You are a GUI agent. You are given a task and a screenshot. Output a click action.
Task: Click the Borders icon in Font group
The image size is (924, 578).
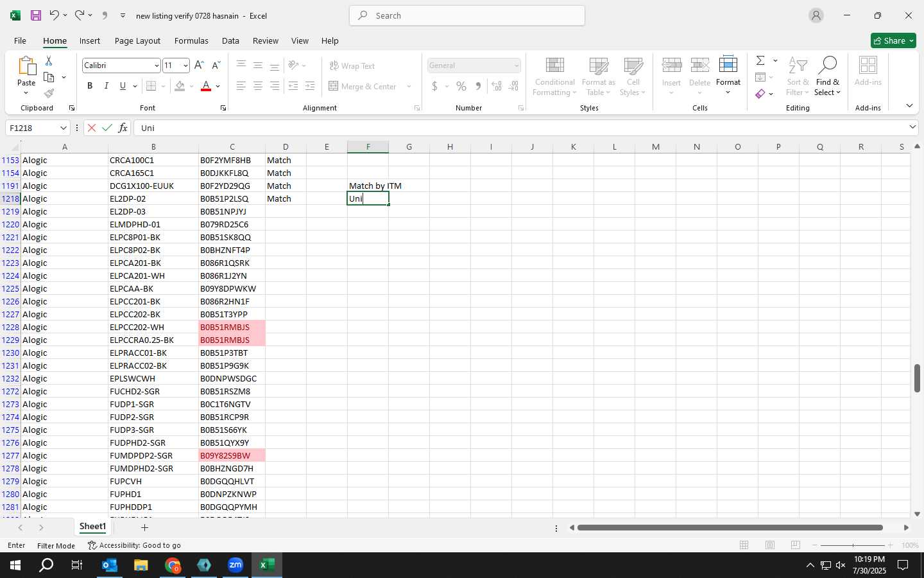pyautogui.click(x=151, y=86)
